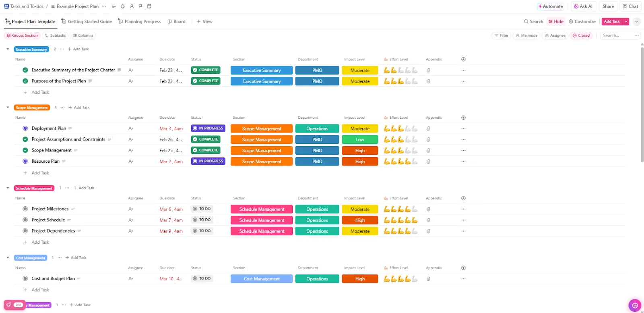Collapse the Schedule Management group
This screenshot has height=313, width=644.
point(8,188)
